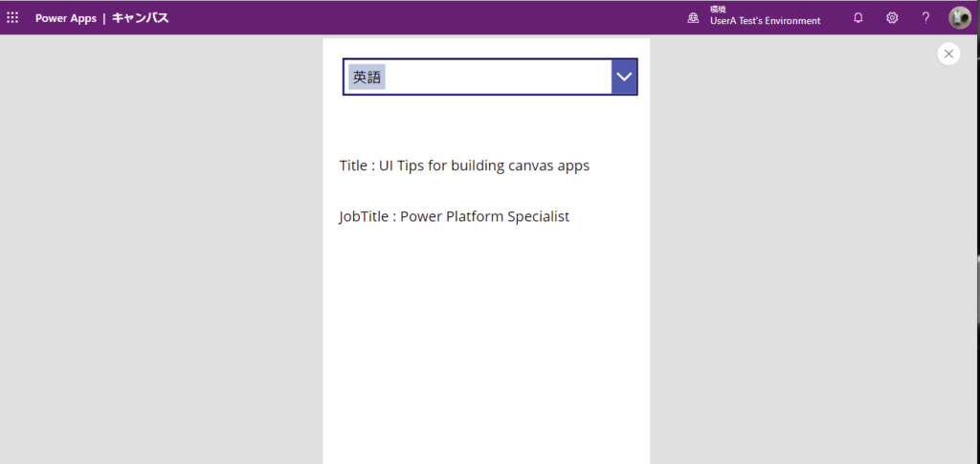Open the notifications bell
The width and height of the screenshot is (980, 464).
click(858, 18)
